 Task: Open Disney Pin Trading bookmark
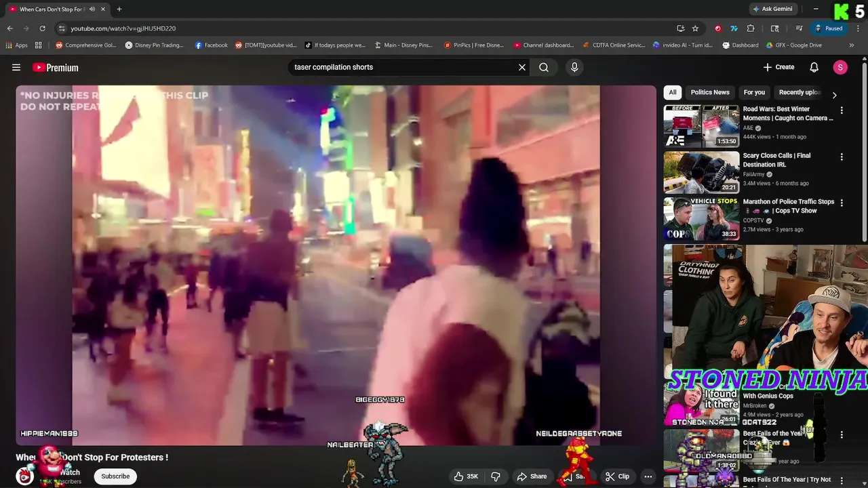point(155,45)
